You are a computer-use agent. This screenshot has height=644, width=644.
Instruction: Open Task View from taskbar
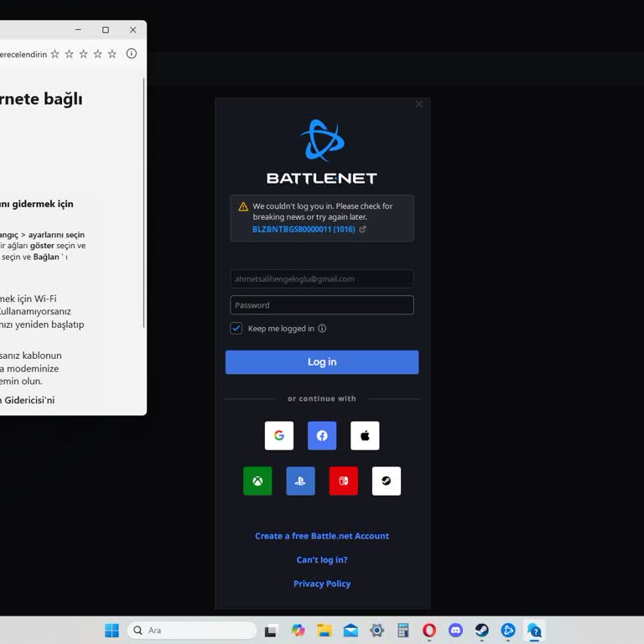coord(270,630)
